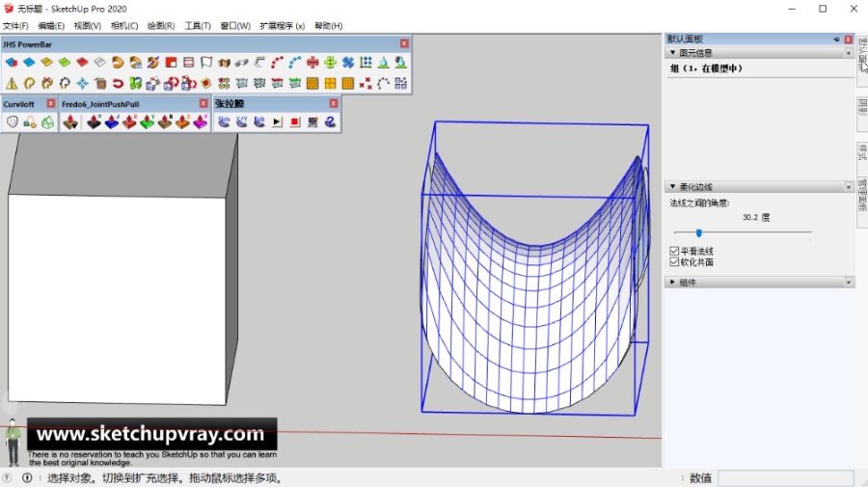Screen dimensions: 868x487
Task: Select the black Normal Push Pull icon marked with an equals sign
Action: (95, 122)
